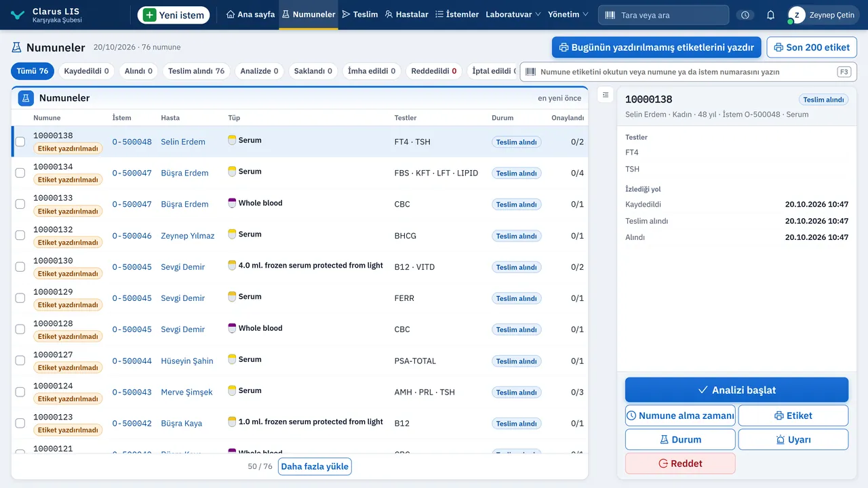Click the Reddet button
This screenshot has width=868, height=488.
[x=680, y=464]
